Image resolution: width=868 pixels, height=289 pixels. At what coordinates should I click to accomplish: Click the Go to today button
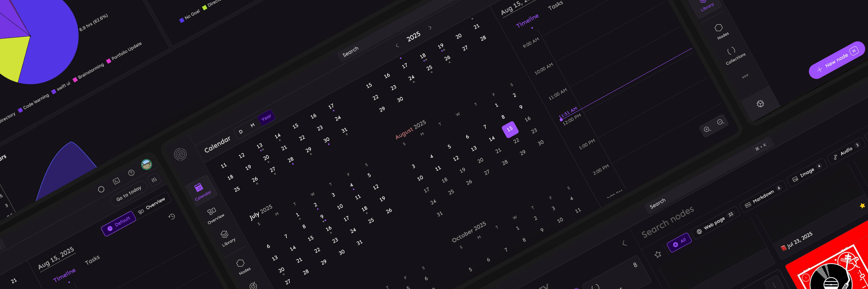click(129, 194)
